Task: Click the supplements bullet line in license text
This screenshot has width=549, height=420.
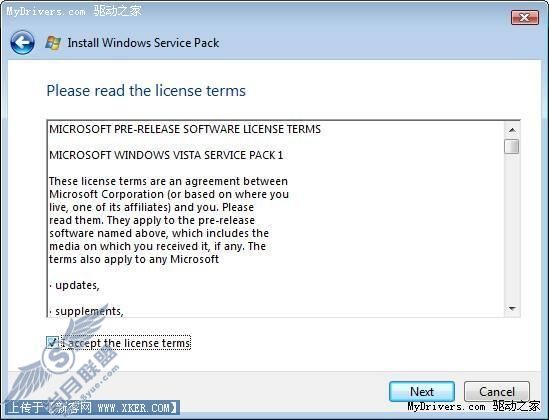Action: click(x=86, y=311)
